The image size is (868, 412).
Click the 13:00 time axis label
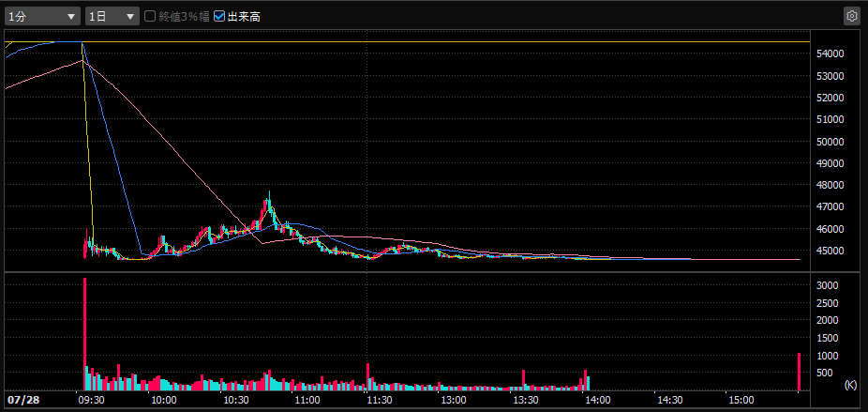pos(453,401)
